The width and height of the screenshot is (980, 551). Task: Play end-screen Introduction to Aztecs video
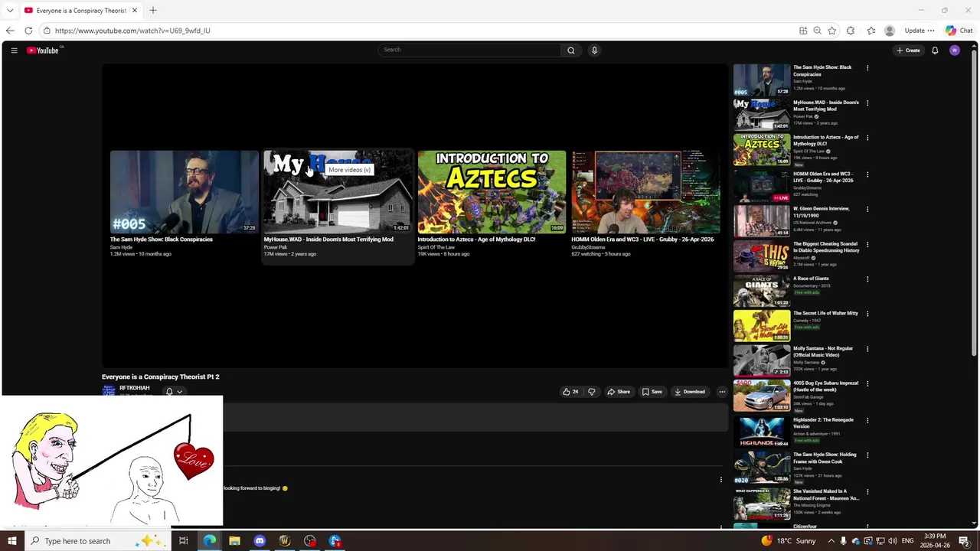click(492, 192)
